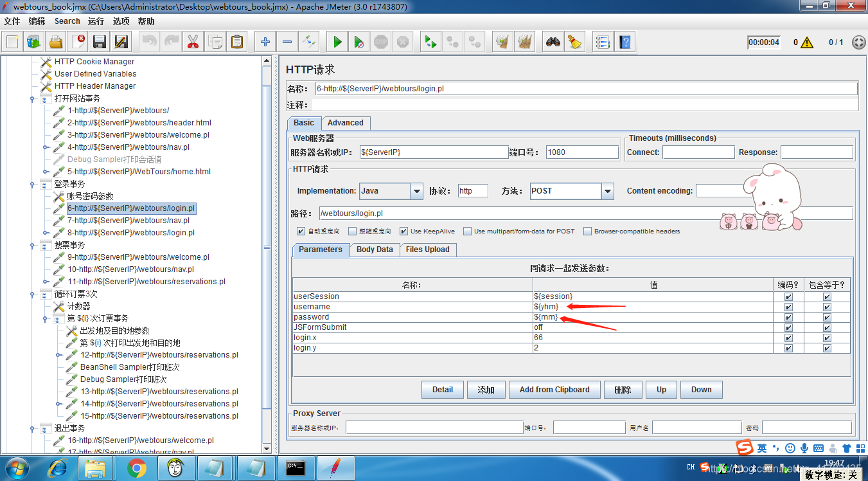Collapse the 打开网站事务 tree node
The image size is (868, 481).
[32, 99]
